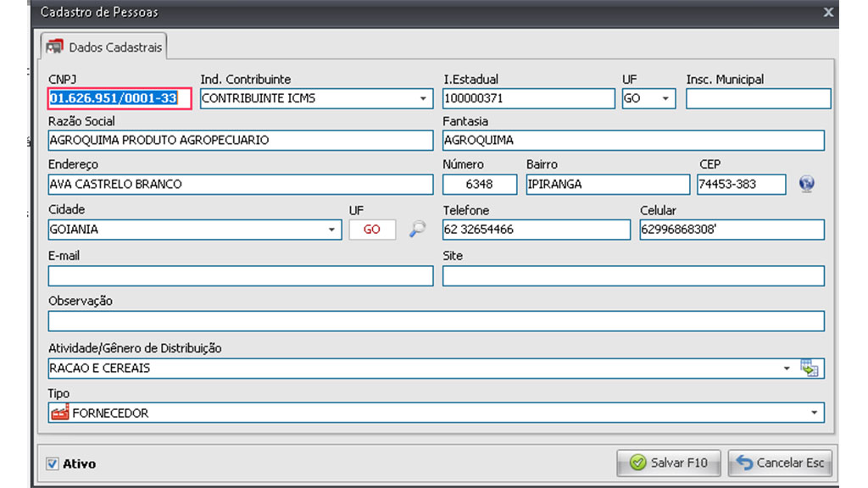
Task: Toggle the Ativo checkbox
Action: (53, 463)
